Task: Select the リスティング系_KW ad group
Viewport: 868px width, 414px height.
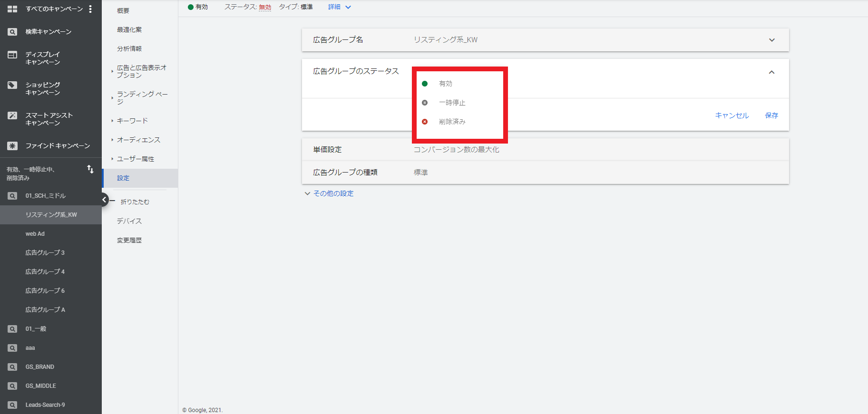Action: pyautogui.click(x=51, y=215)
